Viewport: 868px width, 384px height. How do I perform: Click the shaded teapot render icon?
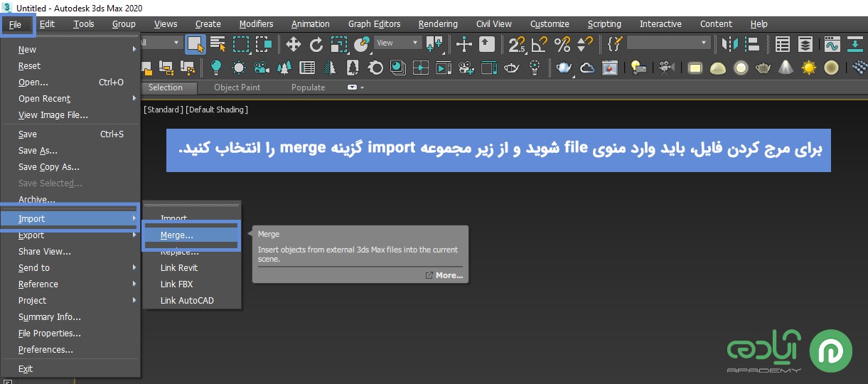[x=564, y=68]
